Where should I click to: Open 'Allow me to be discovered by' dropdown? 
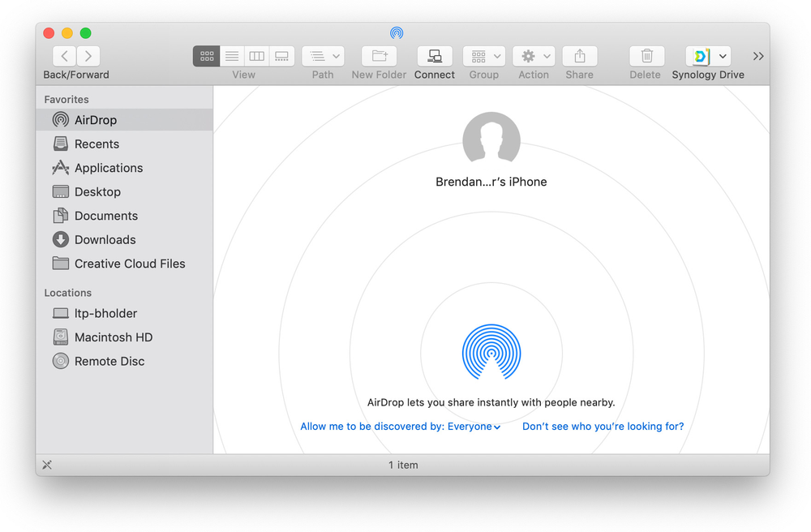coord(401,427)
